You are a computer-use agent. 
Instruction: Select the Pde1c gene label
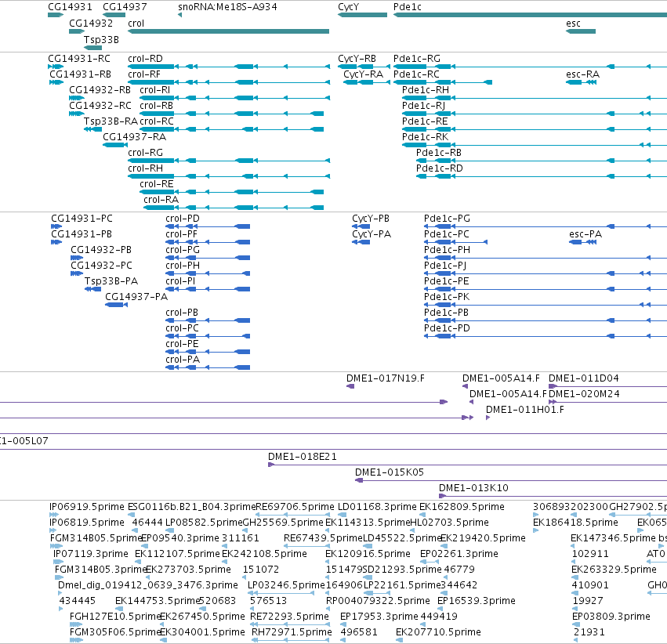(407, 7)
